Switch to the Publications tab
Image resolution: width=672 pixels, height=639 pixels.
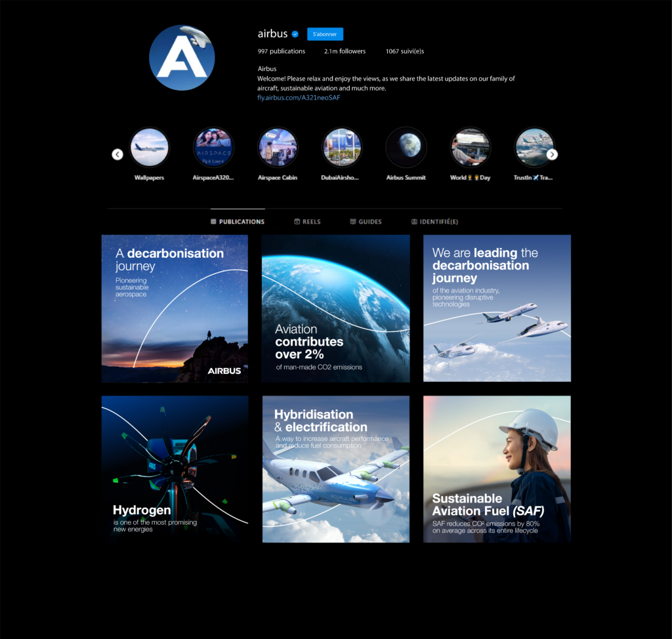[x=238, y=222]
